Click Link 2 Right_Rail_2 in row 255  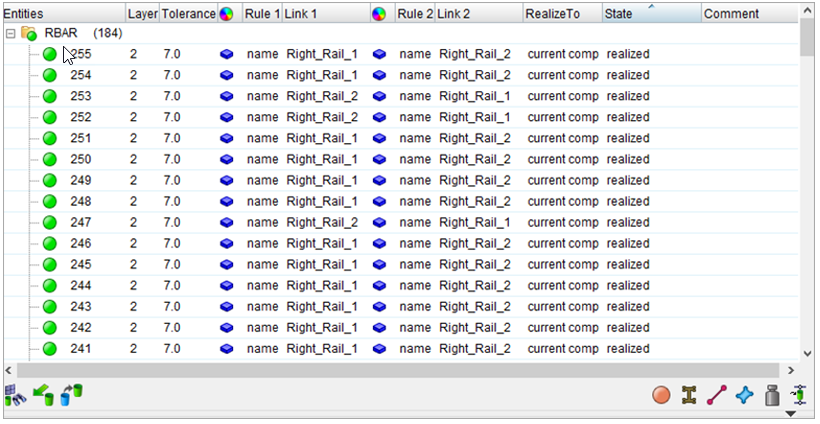[x=475, y=54]
